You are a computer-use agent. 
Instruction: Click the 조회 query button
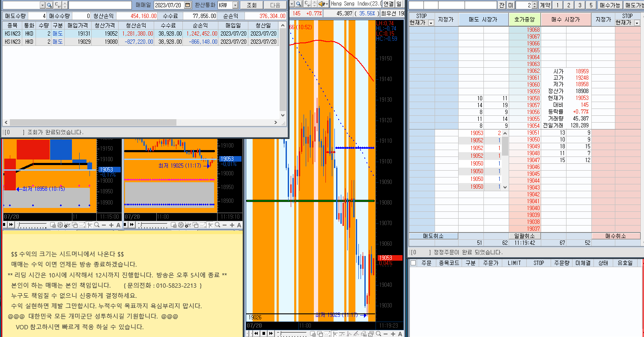[x=251, y=5]
